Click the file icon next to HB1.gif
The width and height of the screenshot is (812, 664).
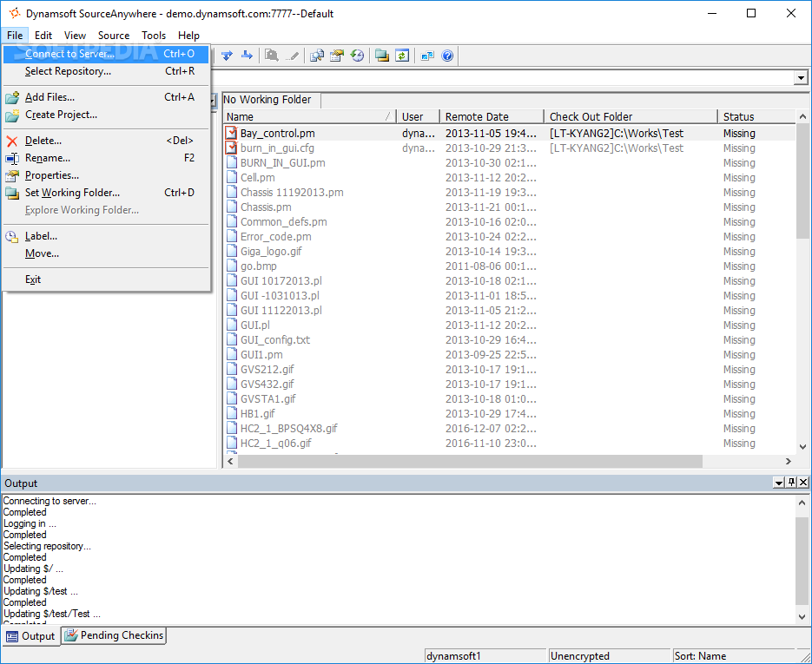[x=232, y=413]
